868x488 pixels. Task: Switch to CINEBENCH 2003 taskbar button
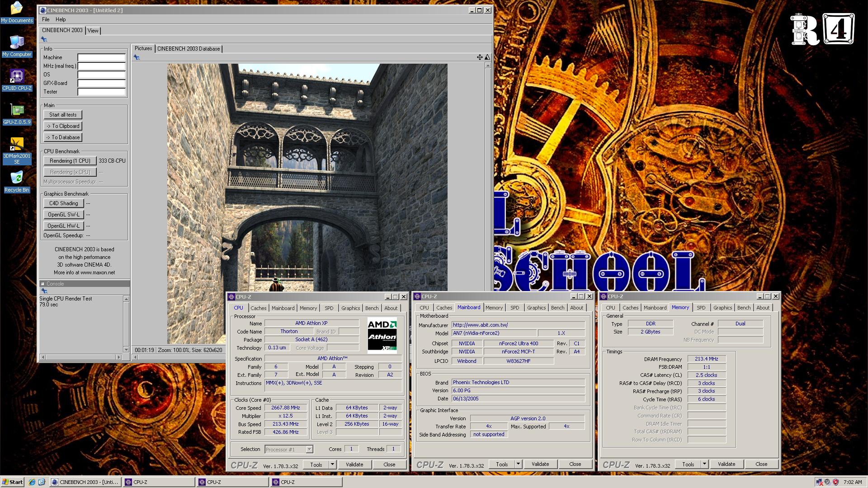[x=85, y=482]
